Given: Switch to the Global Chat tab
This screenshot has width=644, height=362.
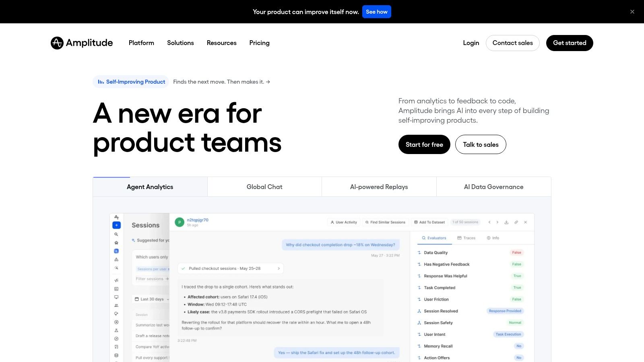Looking at the screenshot, I should tap(264, 187).
